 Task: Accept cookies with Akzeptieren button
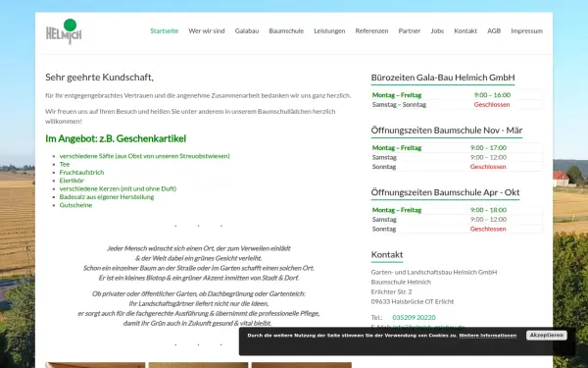coord(547,336)
